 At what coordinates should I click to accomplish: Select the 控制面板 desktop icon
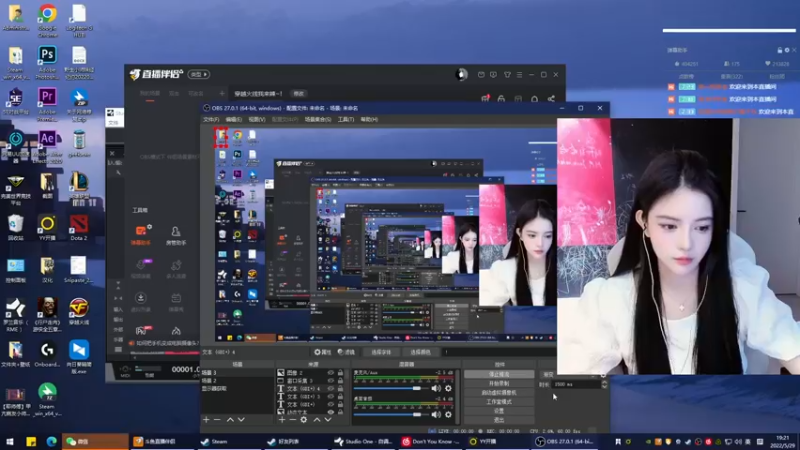pos(15,270)
